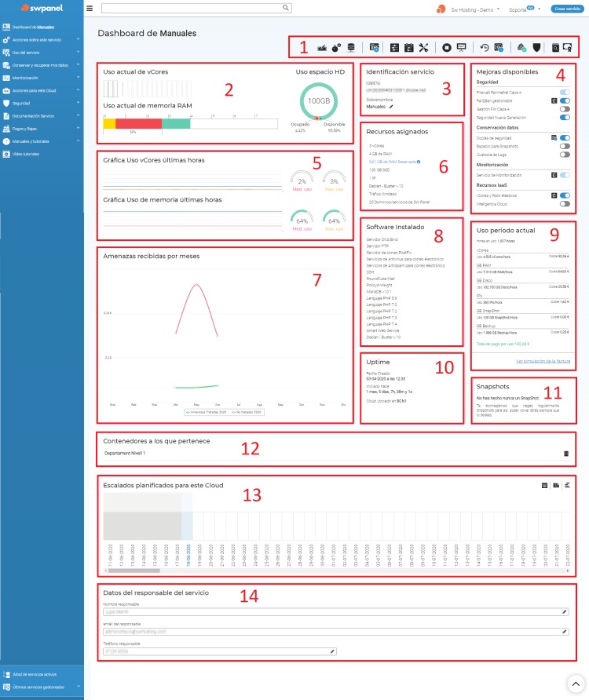Viewport: 589px width, 700px height.
Task: Click the database stack icon in the toolbar
Action: click(351, 48)
